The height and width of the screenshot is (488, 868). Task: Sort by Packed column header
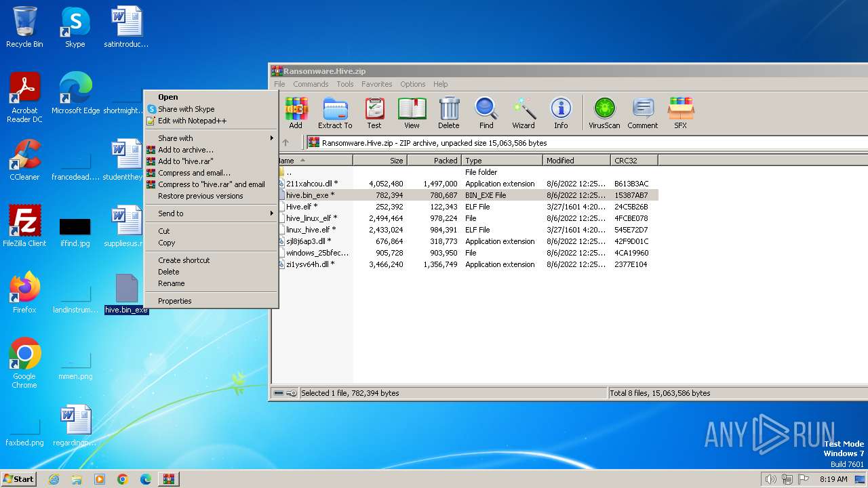coord(434,161)
